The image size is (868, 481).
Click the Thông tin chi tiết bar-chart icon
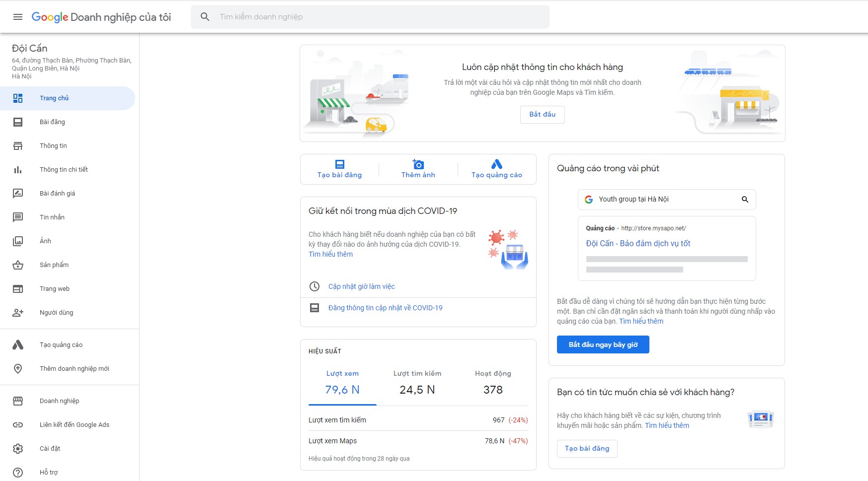click(18, 170)
